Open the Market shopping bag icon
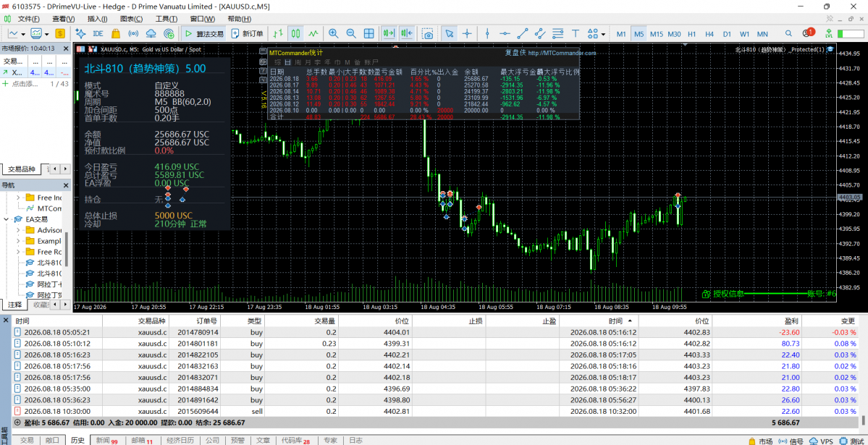Viewport: 868px width, 445px height. (x=116, y=33)
